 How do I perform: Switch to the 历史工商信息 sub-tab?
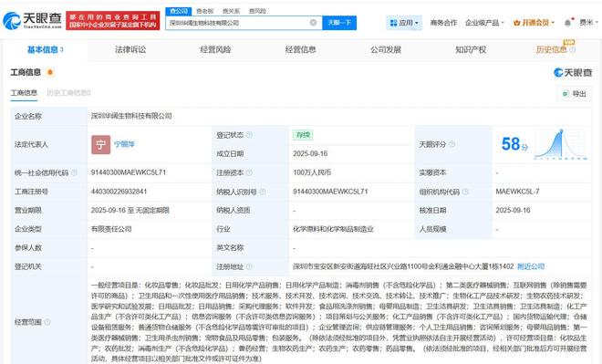pyautogui.click(x=68, y=93)
